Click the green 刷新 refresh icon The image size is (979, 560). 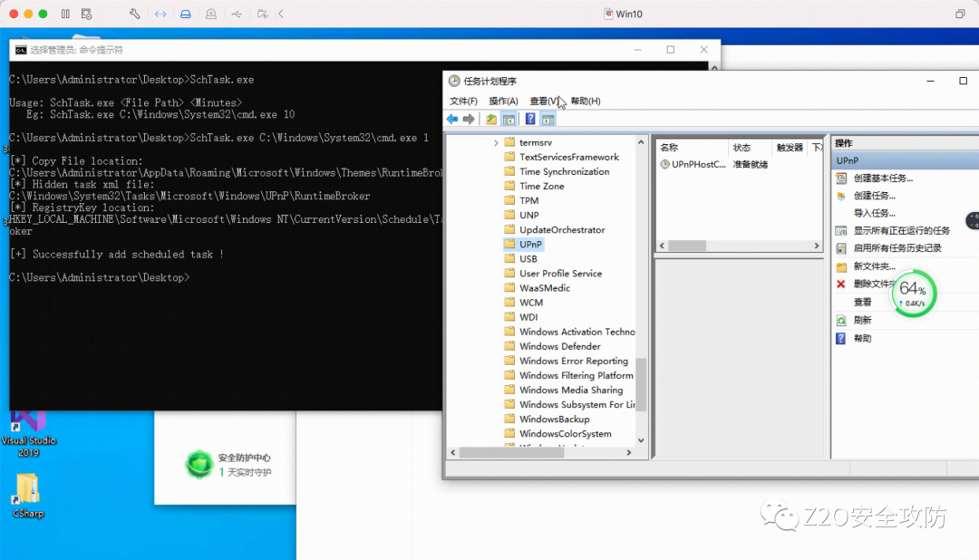pos(841,320)
